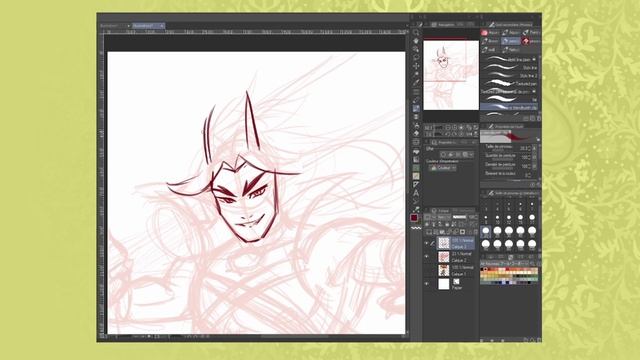This screenshot has height=360, width=640.
Task: Click the Calque 2 layer thumbnail
Action: tap(444, 257)
